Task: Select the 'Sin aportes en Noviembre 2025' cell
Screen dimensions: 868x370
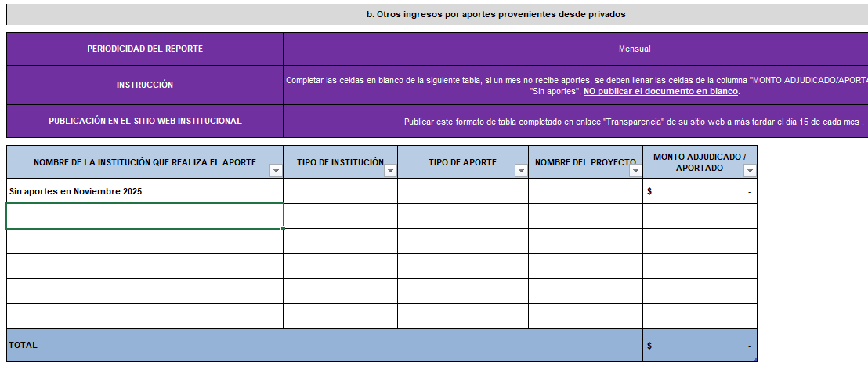Action: 144,191
